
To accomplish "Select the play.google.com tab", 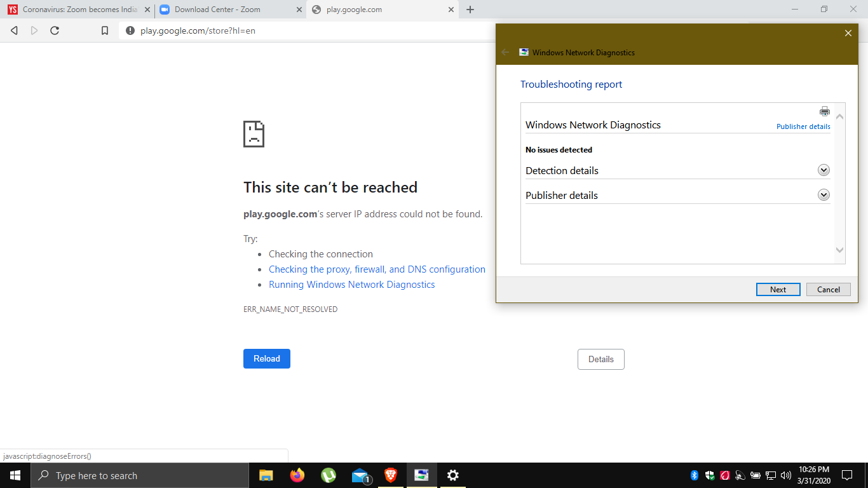I will tap(383, 10).
